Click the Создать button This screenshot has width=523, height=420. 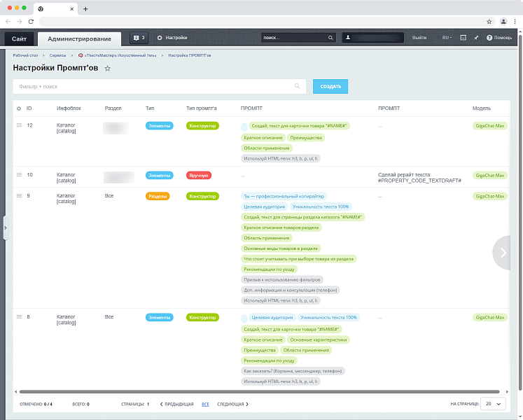(330, 86)
